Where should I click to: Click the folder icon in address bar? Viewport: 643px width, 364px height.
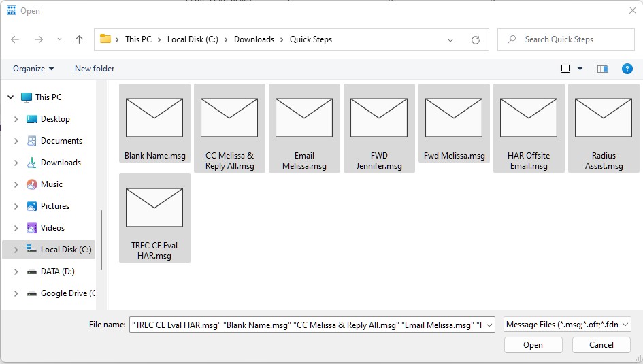tap(105, 39)
